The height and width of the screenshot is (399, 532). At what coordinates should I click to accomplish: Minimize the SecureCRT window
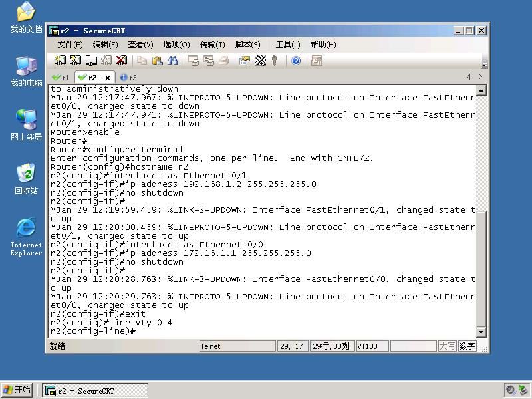point(458,31)
